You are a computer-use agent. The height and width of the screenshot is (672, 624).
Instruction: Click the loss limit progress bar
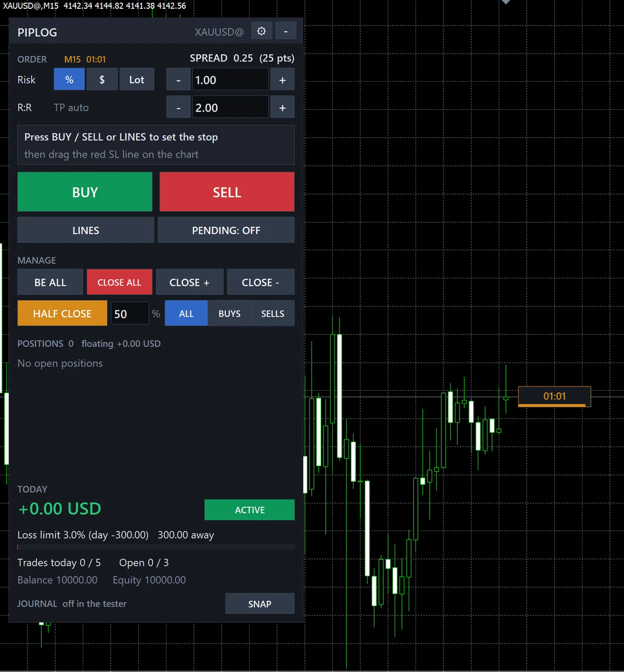click(x=156, y=547)
